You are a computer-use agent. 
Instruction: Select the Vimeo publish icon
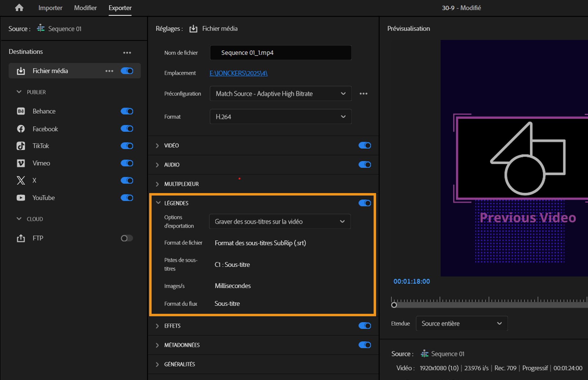(x=21, y=163)
